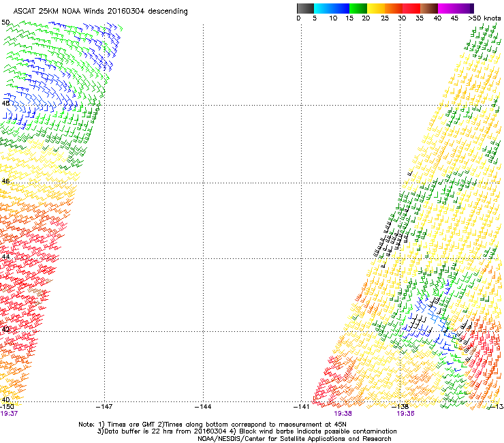This screenshot has height=443, width=504.
Task: Click the longitude label "-150"
Action: pyautogui.click(x=7, y=407)
